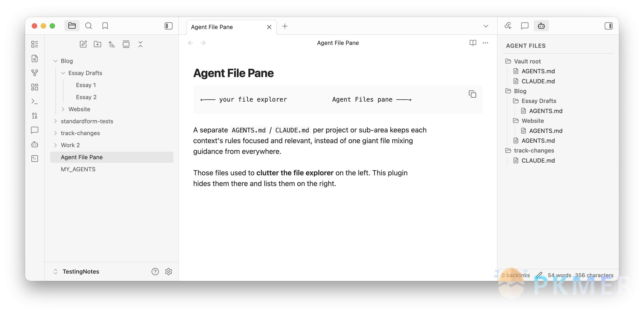Open the search magnifier tab

89,26
